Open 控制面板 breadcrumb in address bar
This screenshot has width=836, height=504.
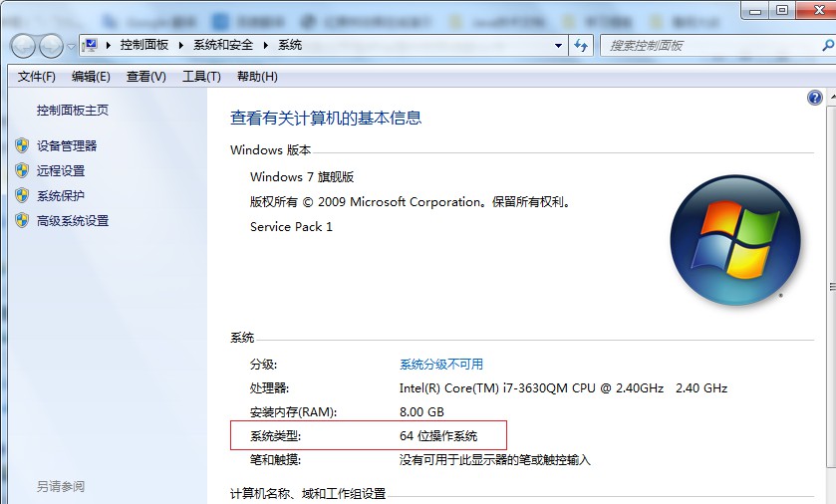pyautogui.click(x=143, y=45)
